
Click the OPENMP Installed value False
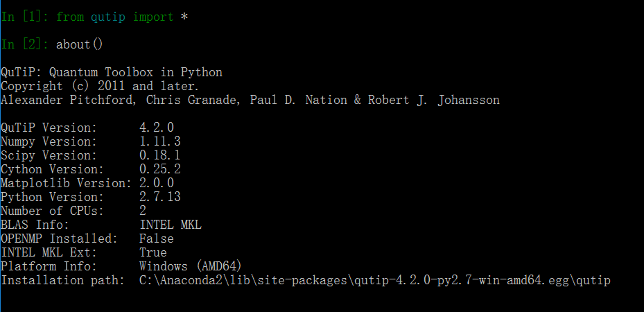point(157,239)
